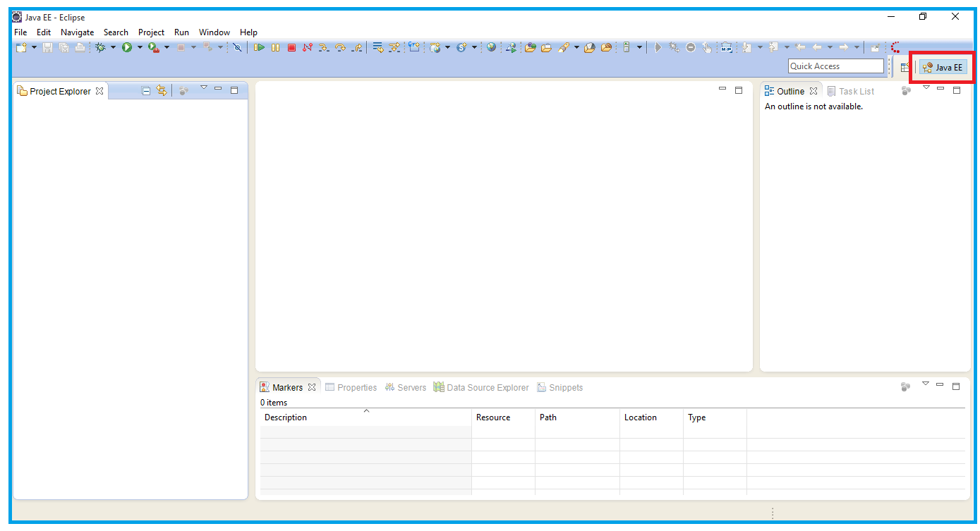
Task: Toggle Skip All Breakpoints icon
Action: [x=237, y=47]
